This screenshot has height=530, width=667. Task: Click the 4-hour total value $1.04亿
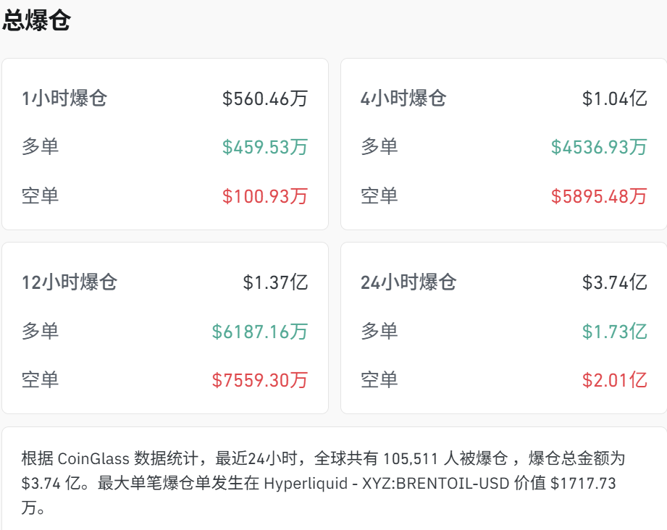pyautogui.click(x=614, y=99)
